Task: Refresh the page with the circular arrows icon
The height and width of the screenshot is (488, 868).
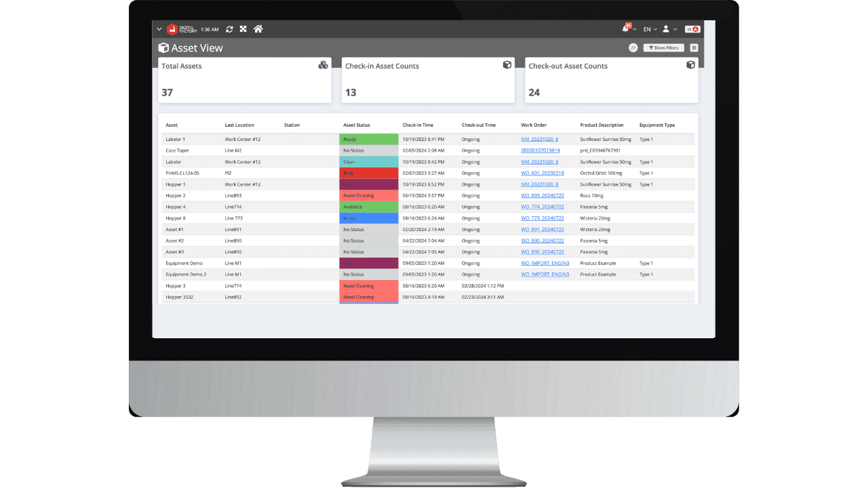Action: 229,29
